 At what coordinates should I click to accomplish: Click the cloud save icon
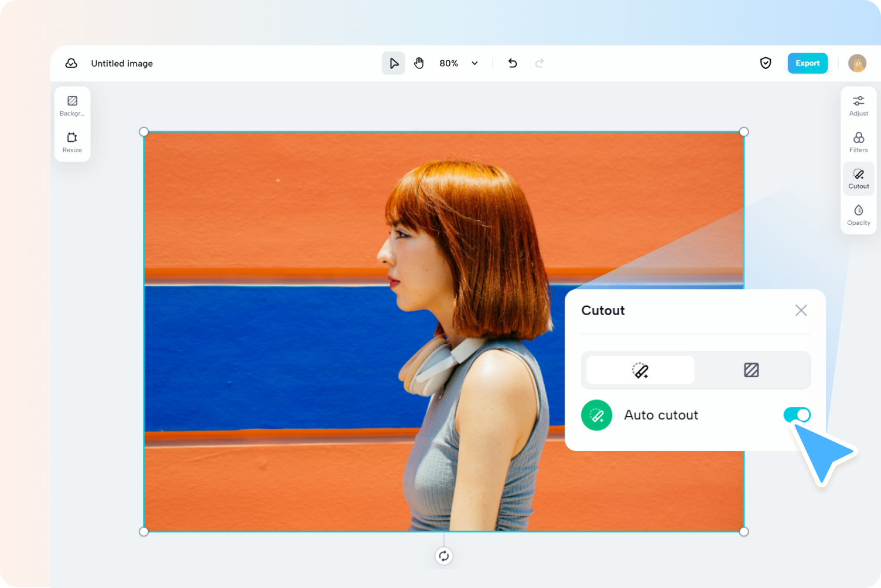pyautogui.click(x=71, y=63)
